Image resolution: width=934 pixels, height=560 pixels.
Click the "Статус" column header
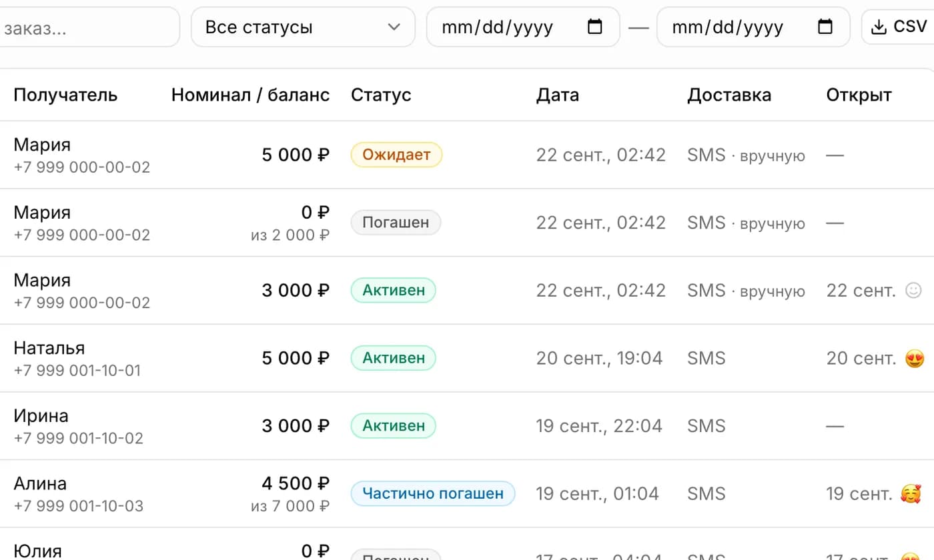coord(381,95)
